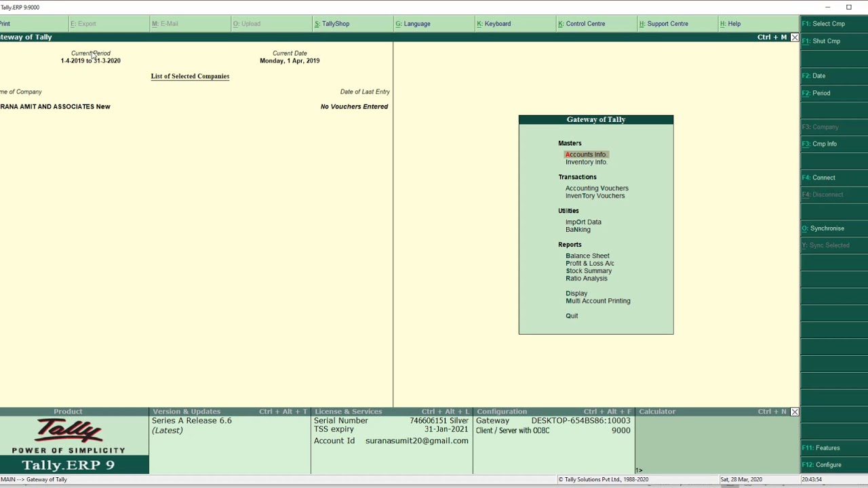Image resolution: width=868 pixels, height=488 pixels.
Task: Click 'MAIN --> Gateway of Tally' breadcrumb
Action: pos(34,480)
